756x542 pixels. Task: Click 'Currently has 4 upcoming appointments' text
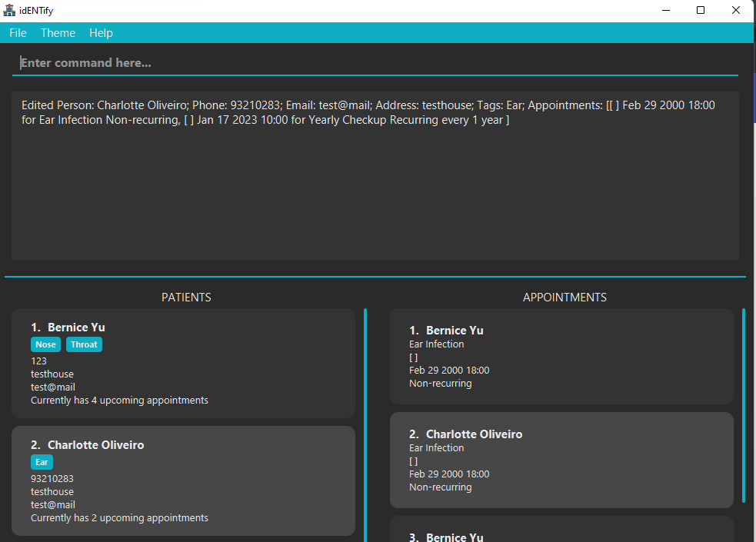click(x=119, y=401)
